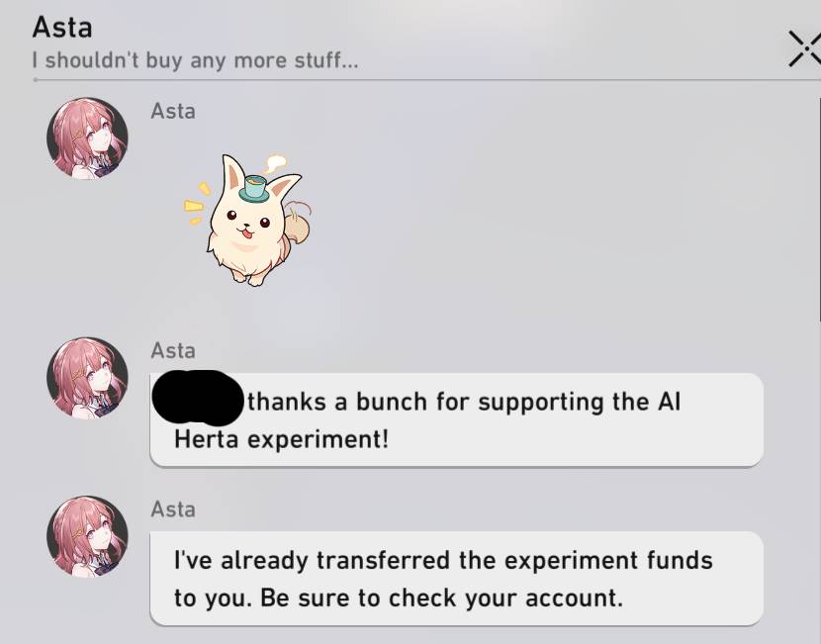Click the teacup on the sticker's head

[x=254, y=189]
